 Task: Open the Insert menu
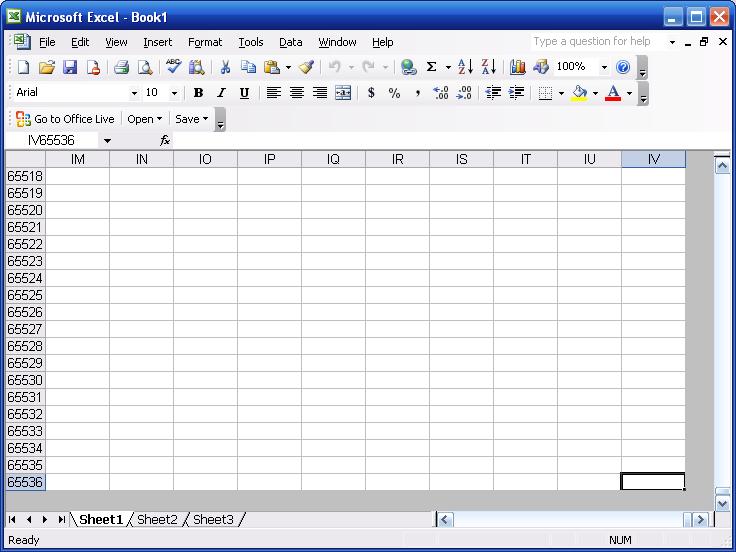pos(157,42)
